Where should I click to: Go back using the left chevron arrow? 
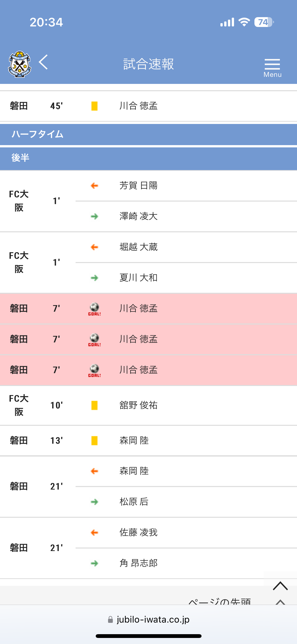[x=43, y=62]
